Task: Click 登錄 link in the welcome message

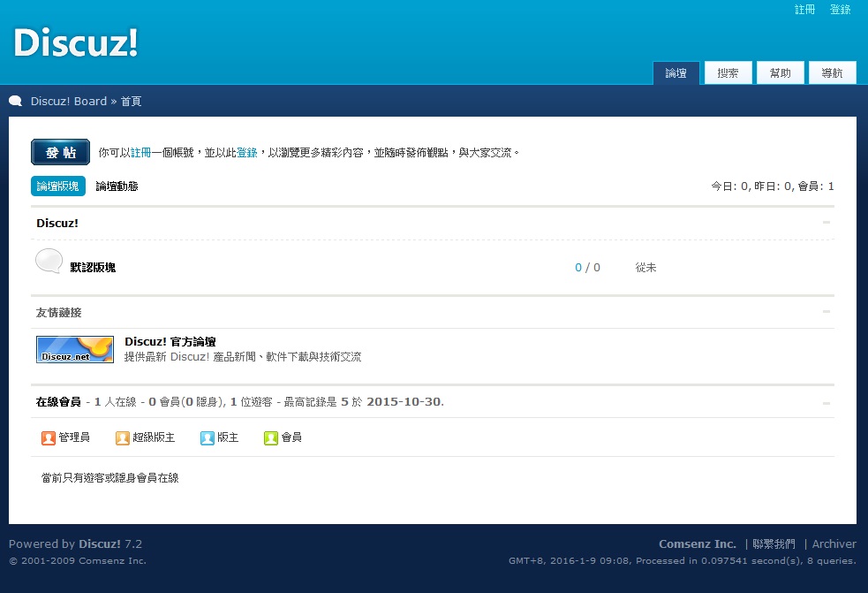Action: point(247,152)
